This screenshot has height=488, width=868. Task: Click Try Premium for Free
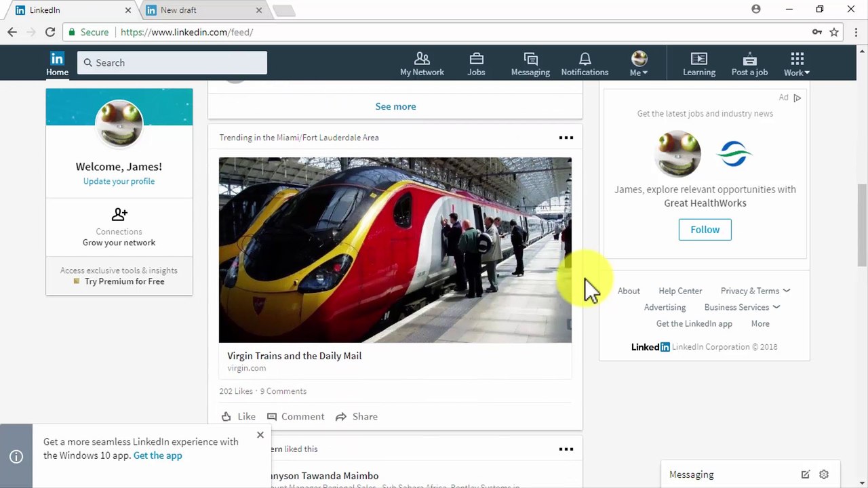[x=124, y=281]
